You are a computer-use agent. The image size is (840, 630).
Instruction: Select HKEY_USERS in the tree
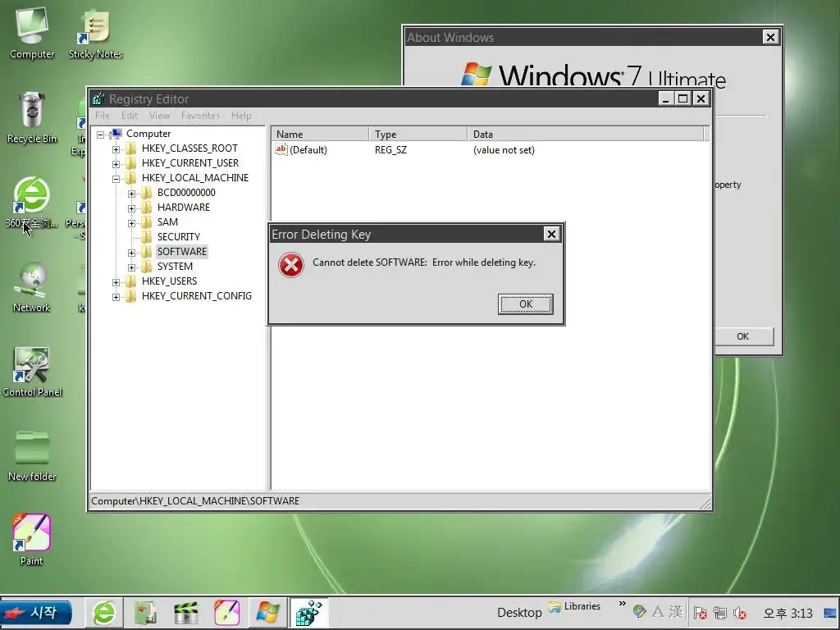pyautogui.click(x=169, y=281)
